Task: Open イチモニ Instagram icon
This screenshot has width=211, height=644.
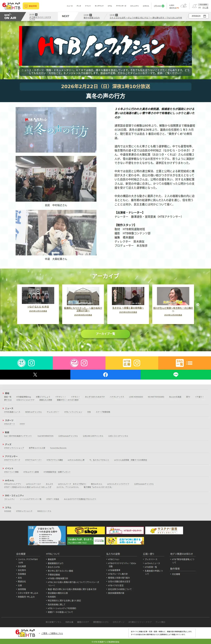Action: point(31,363)
